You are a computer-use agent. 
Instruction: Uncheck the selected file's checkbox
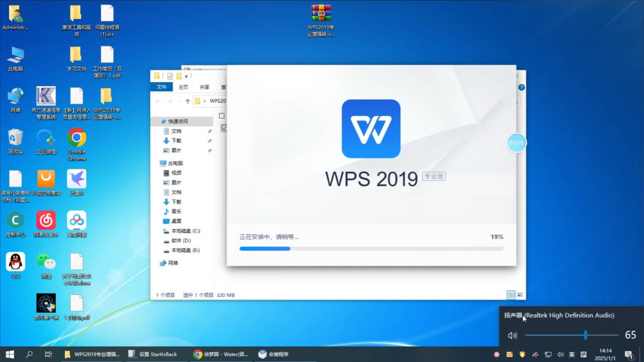pyautogui.click(x=224, y=128)
